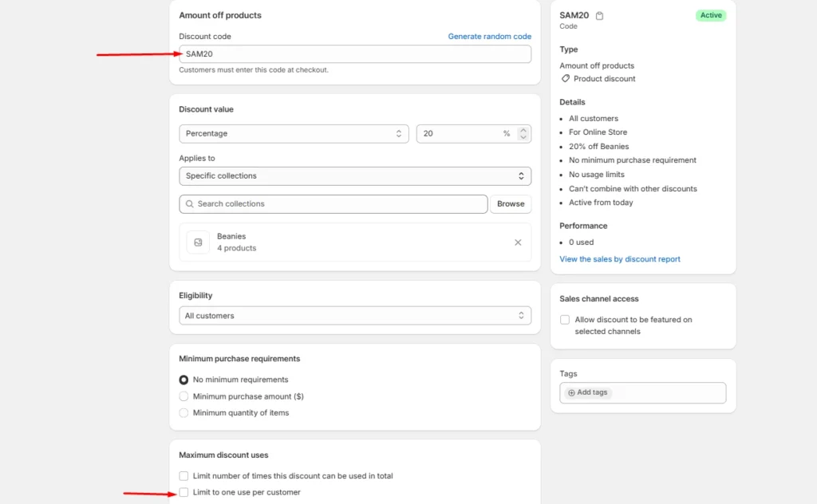Increase the discount percentage value

coord(523,130)
